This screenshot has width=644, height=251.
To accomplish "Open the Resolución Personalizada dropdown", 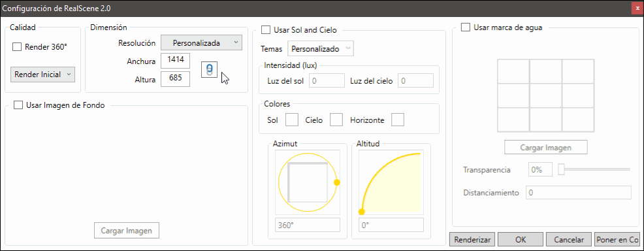I will coord(201,42).
